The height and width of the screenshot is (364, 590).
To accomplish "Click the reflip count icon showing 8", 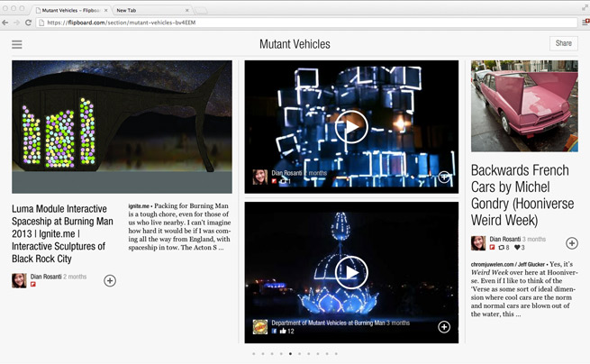I will [502, 247].
